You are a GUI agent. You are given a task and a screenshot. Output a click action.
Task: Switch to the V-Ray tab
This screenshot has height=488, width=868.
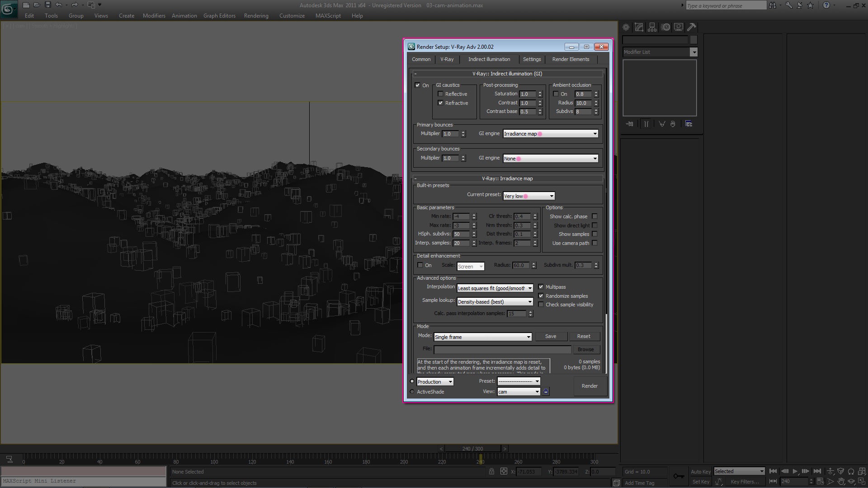pos(447,59)
